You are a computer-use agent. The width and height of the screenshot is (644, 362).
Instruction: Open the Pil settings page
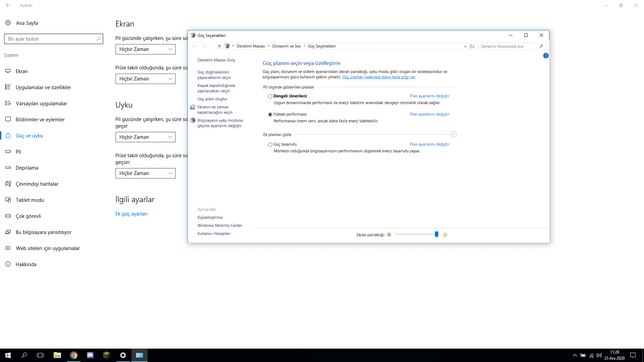[18, 152]
